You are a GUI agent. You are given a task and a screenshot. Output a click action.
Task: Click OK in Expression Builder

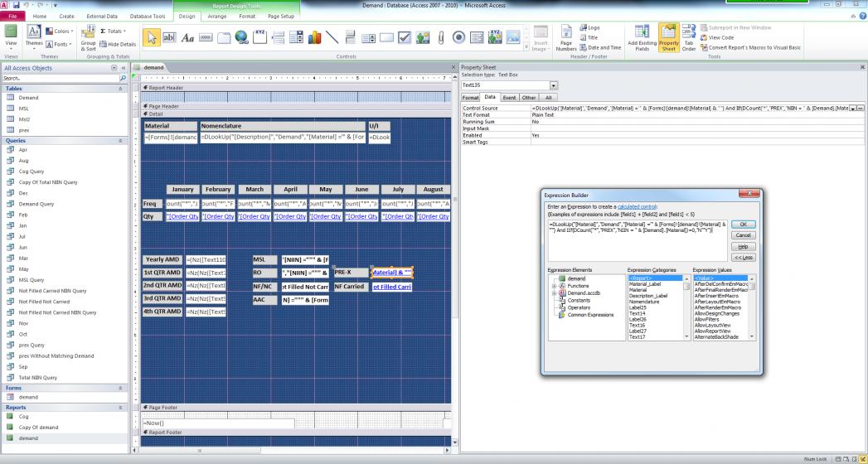[x=743, y=224]
